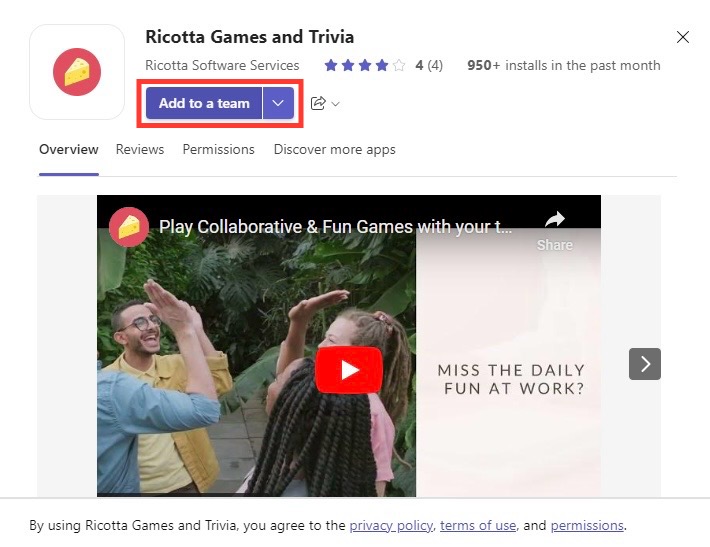Click the Add to a team button

point(204,103)
